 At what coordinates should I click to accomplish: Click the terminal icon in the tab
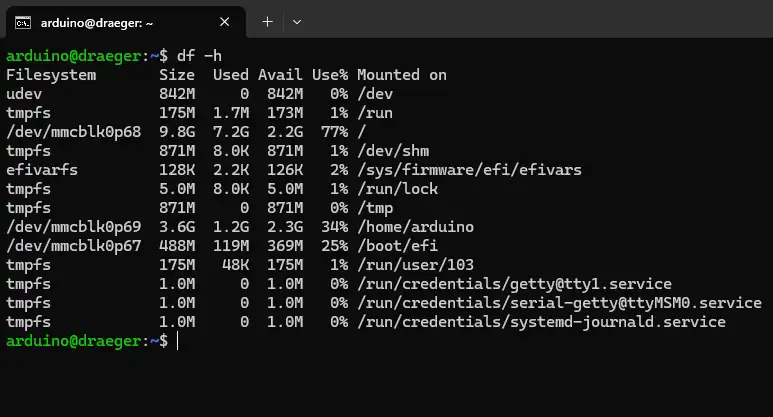[23, 23]
